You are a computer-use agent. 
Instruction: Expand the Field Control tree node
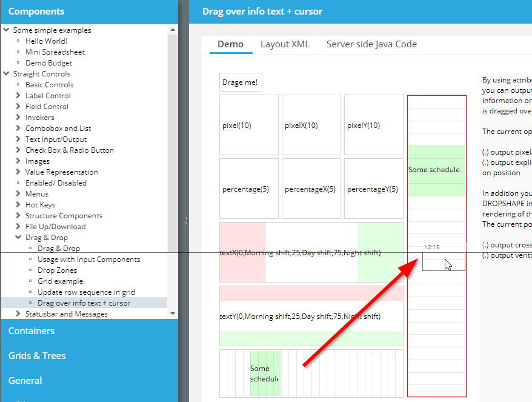(x=18, y=107)
